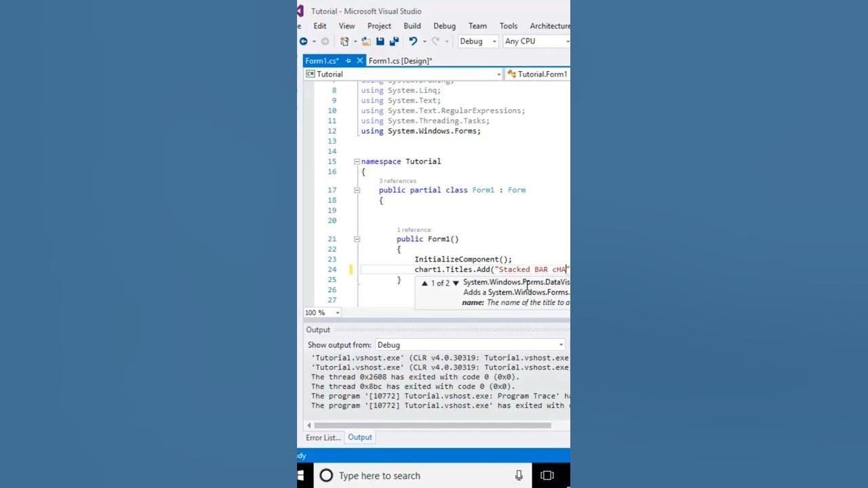Viewport: 868px width, 488px height.
Task: Click the InitializeComponent(); code line
Action: tap(463, 260)
